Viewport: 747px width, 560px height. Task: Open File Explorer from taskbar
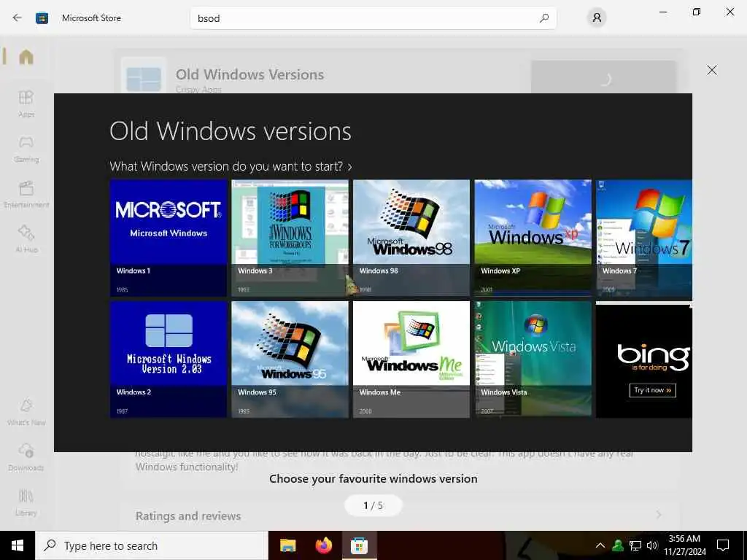[x=287, y=545]
